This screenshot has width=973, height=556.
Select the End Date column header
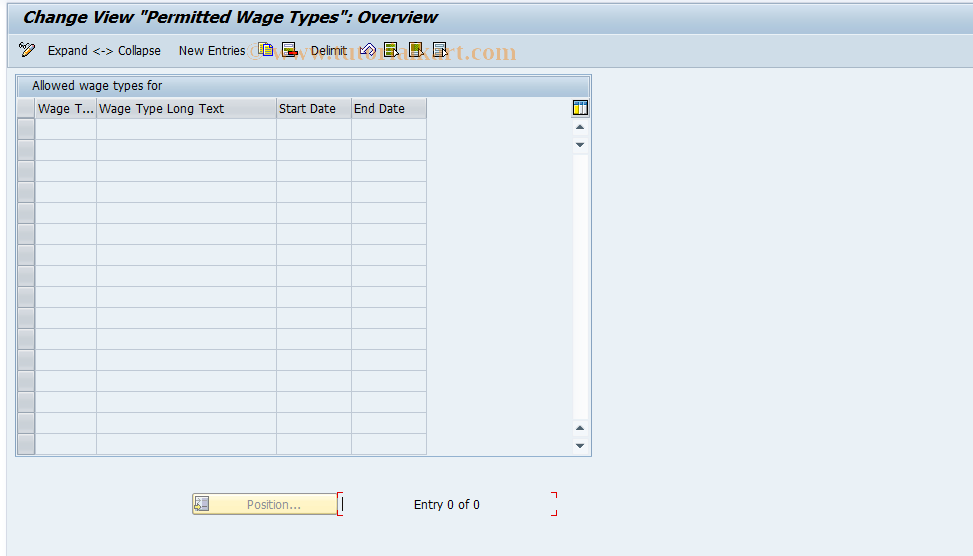coord(389,109)
